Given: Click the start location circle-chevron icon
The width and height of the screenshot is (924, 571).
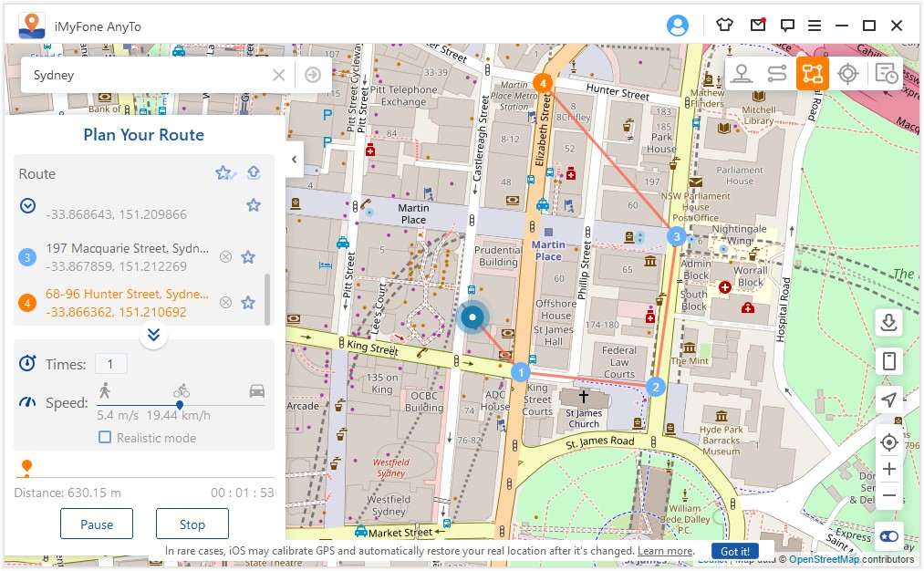Looking at the screenshot, I should [x=27, y=205].
